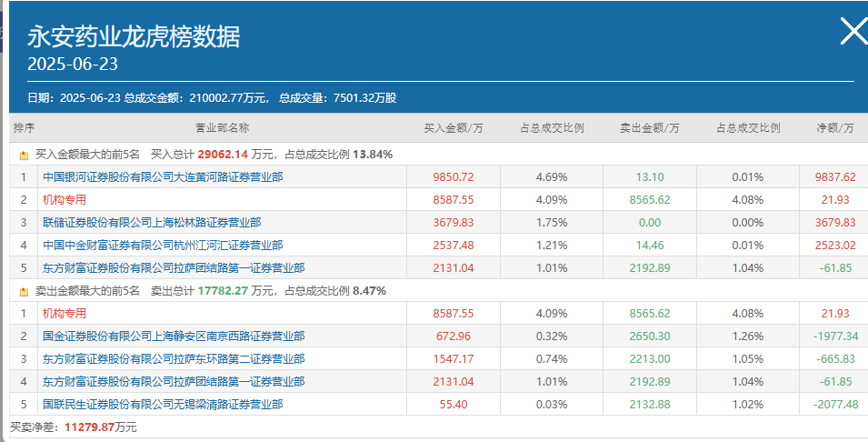Click the 总成交量 7501.32万股 text

pyautogui.click(x=338, y=98)
